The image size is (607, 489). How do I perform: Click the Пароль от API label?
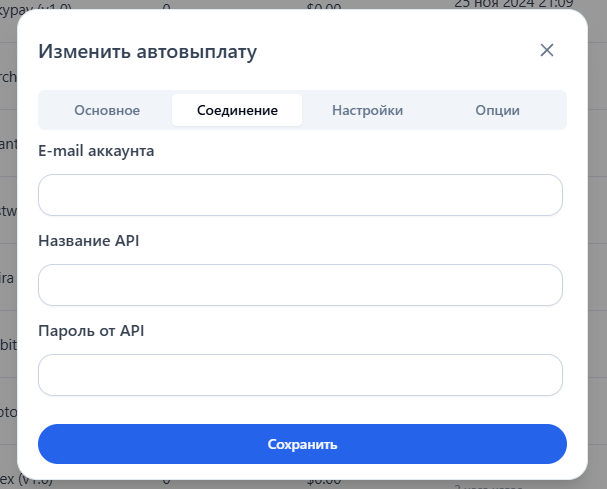coord(91,331)
